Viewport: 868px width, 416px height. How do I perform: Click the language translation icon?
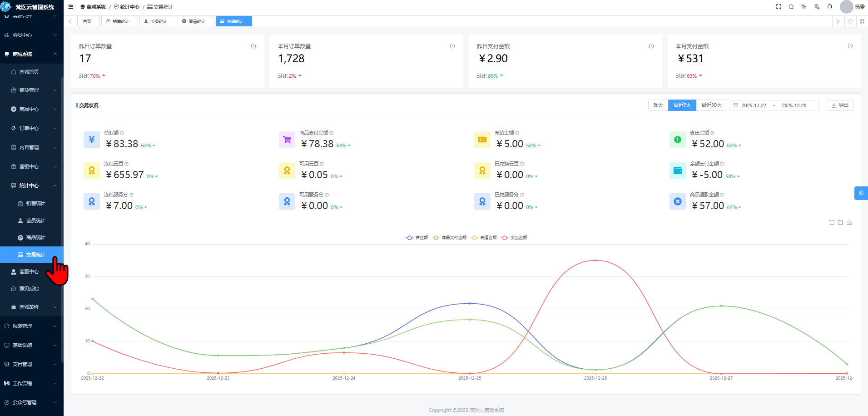point(817,7)
